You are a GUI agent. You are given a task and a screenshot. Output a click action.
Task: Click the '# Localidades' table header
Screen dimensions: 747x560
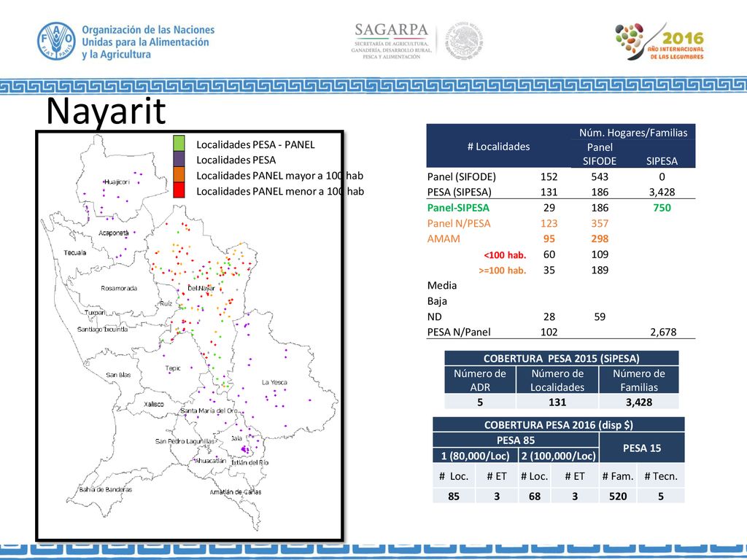[498, 147]
